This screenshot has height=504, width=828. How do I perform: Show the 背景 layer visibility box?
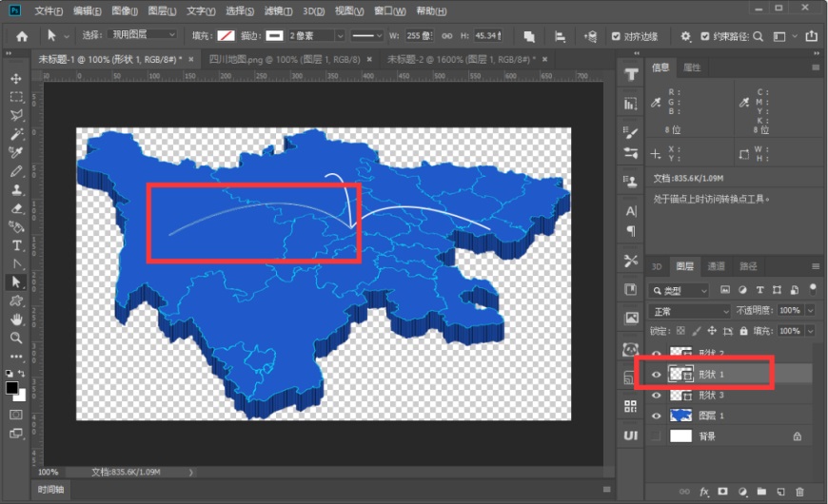click(x=657, y=436)
